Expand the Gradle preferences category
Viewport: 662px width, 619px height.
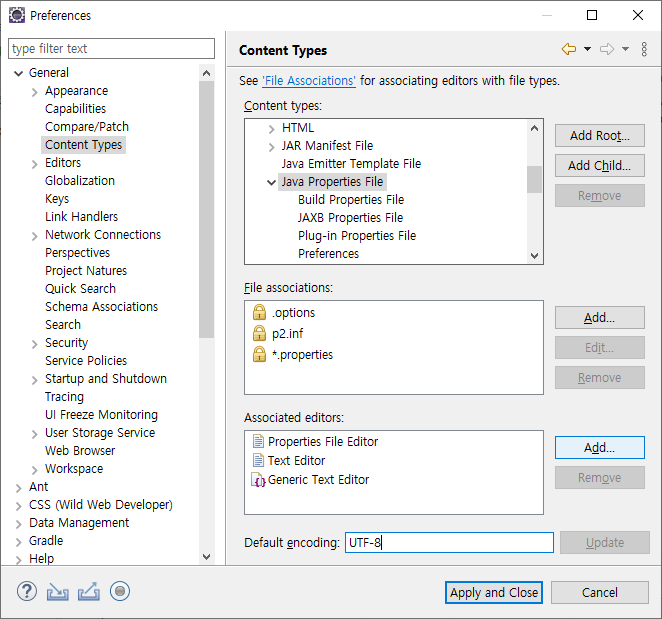(x=18, y=542)
